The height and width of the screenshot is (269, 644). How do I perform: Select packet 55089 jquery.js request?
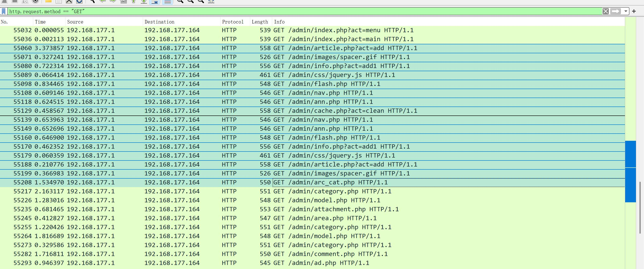(x=312, y=75)
